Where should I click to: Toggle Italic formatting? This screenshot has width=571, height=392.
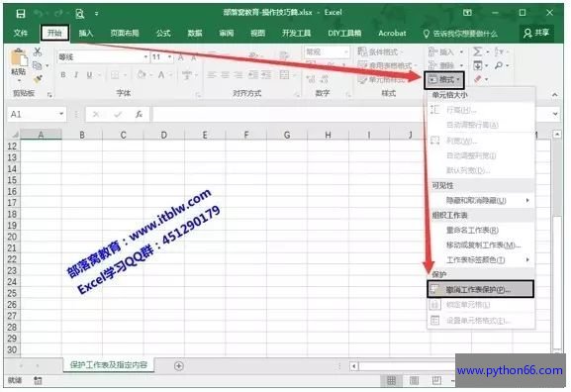point(76,75)
